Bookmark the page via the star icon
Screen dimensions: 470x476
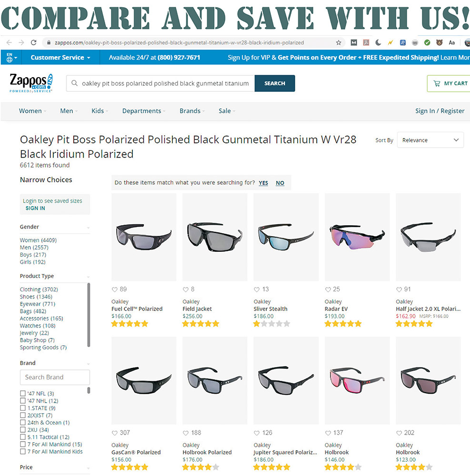point(338,42)
